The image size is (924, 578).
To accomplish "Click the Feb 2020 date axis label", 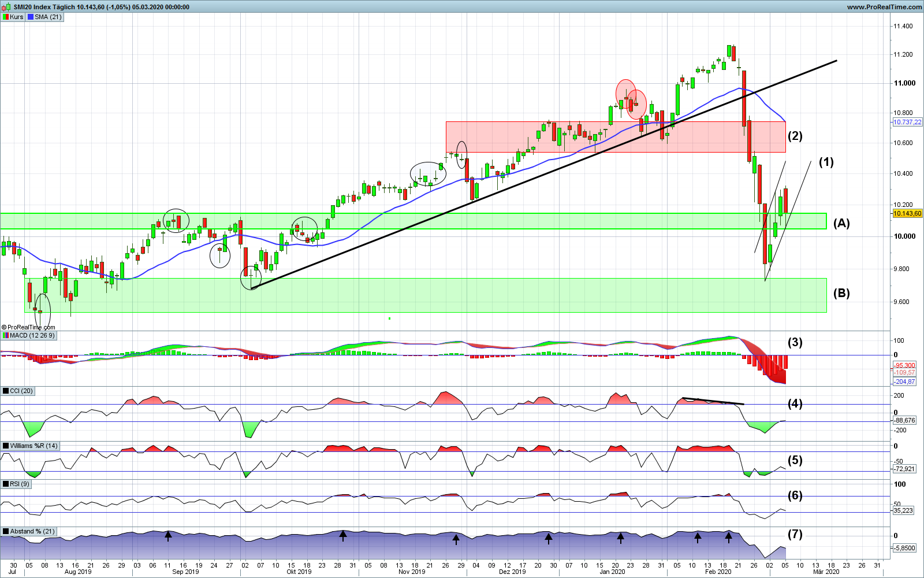I will (718, 572).
